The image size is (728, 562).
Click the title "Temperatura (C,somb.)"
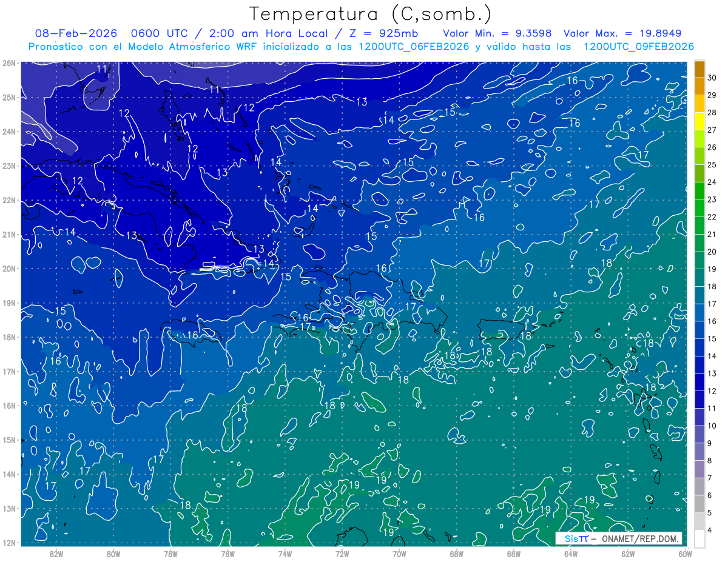[371, 14]
